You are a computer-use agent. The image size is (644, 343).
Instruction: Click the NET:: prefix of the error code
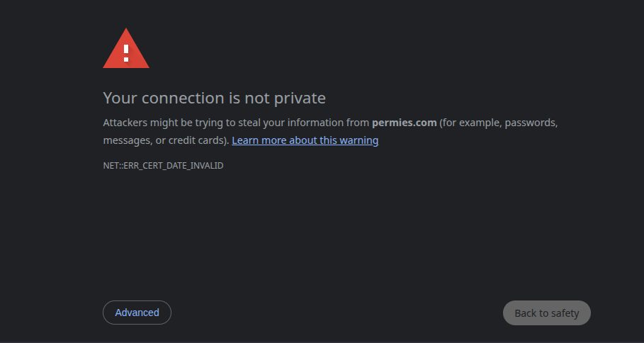[113, 166]
